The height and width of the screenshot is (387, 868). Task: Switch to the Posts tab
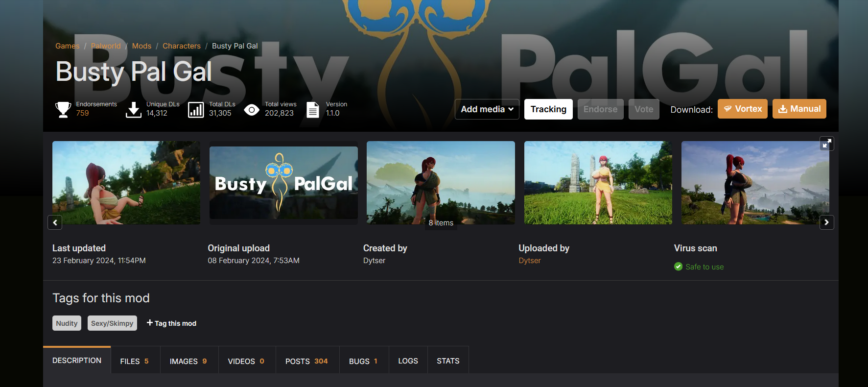pyautogui.click(x=307, y=361)
